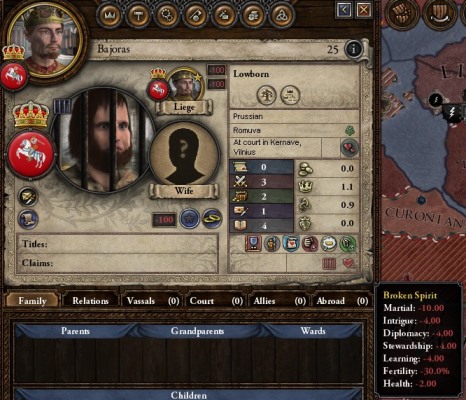The image size is (466, 400).
Task: Select the Liege portrait
Action: (184, 85)
